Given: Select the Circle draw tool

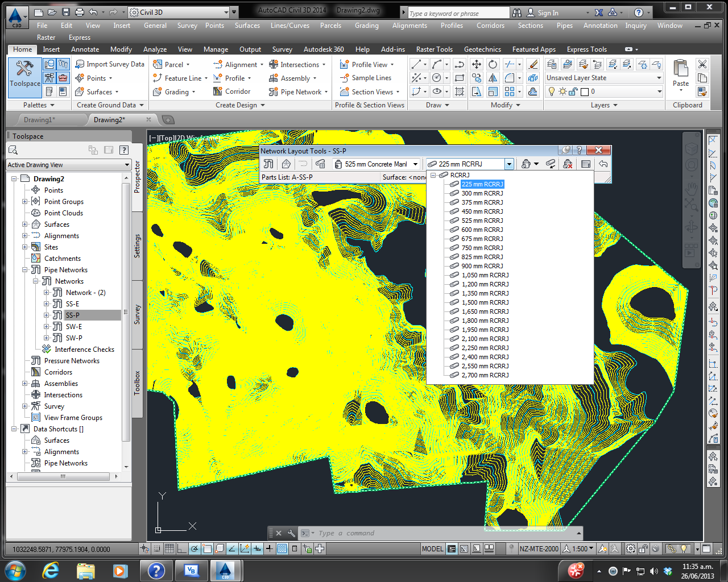Looking at the screenshot, I should [437, 78].
